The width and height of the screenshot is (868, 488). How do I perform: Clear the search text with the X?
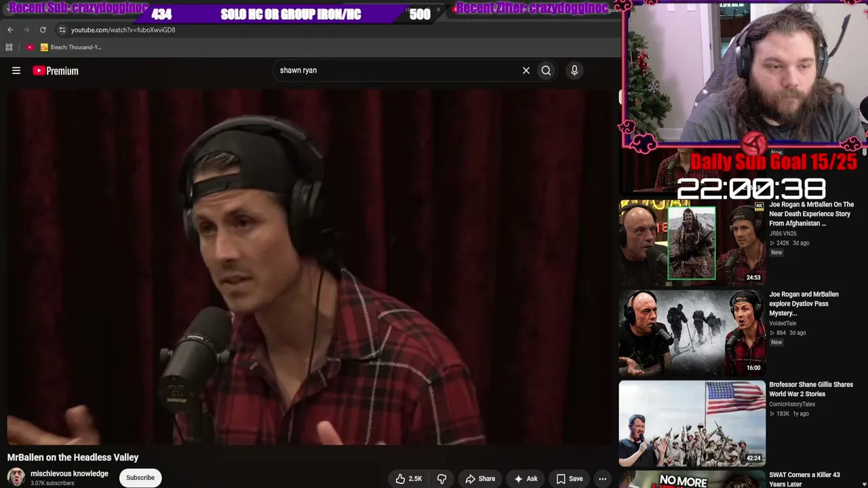click(526, 70)
